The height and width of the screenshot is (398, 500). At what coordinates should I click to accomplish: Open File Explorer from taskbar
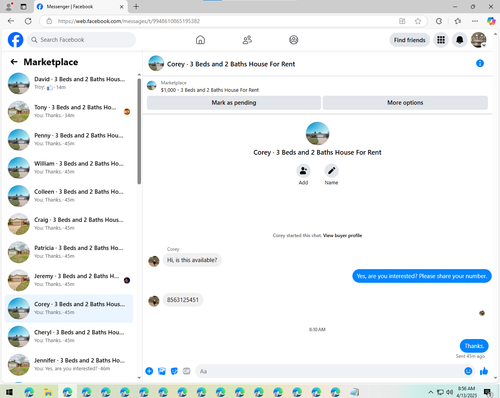48,392
